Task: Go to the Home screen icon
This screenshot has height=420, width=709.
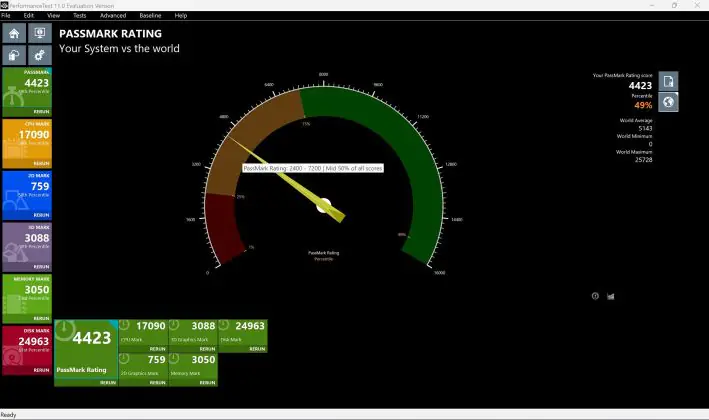Action: [14, 33]
